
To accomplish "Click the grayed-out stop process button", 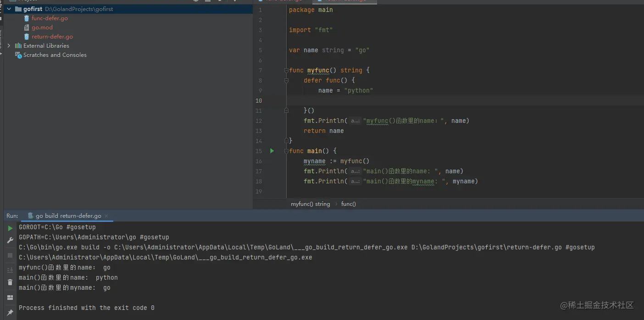I will coord(10,255).
